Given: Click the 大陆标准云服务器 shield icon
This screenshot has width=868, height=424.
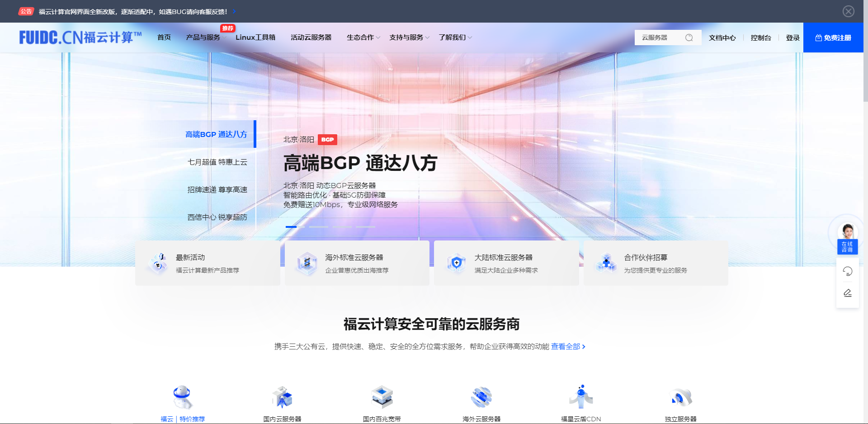Looking at the screenshot, I should 457,263.
